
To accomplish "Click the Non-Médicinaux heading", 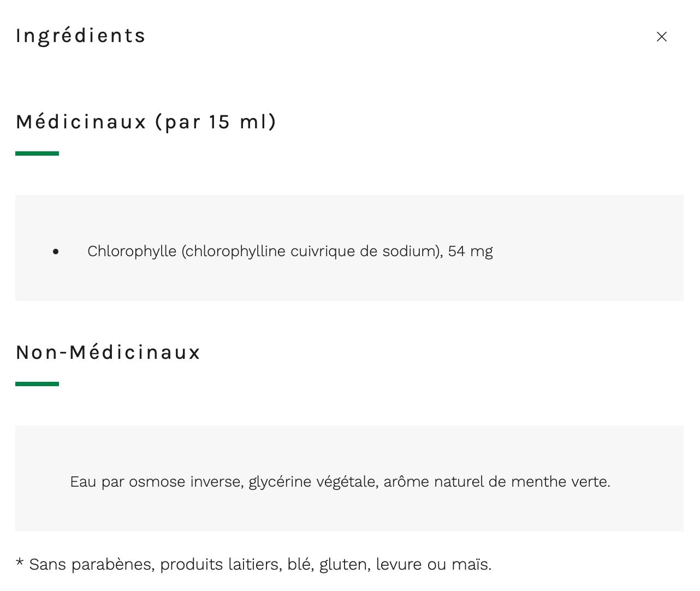I will 108,352.
